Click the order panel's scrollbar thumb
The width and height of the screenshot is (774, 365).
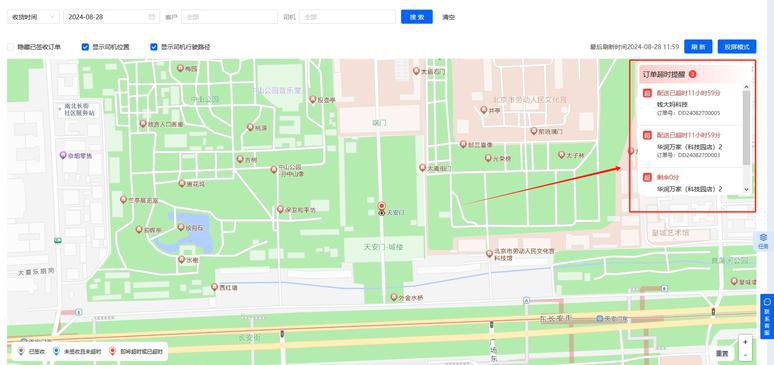(746, 127)
